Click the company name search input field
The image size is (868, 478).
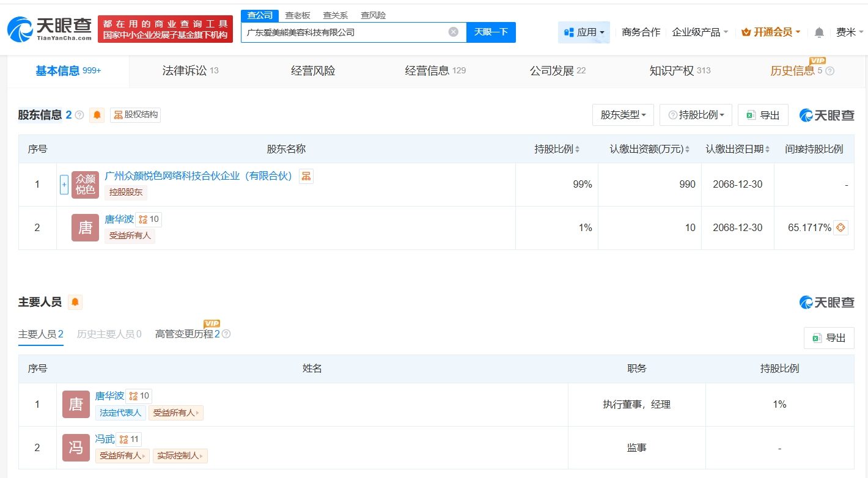345,32
